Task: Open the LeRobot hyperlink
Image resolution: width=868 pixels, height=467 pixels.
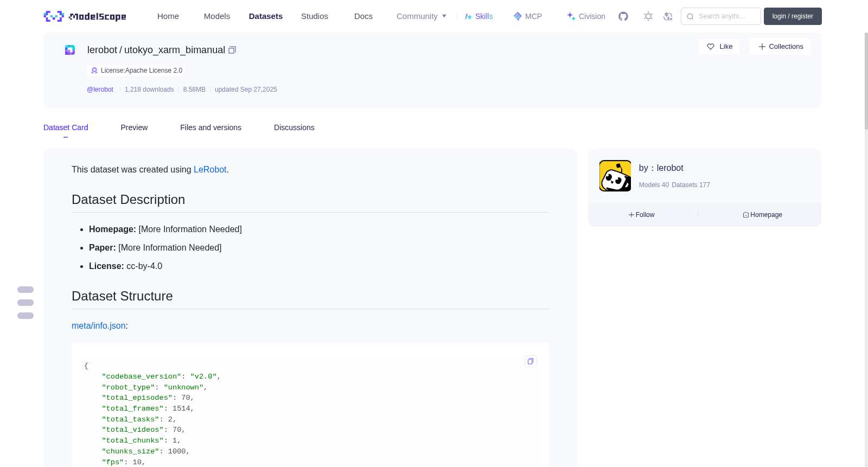Action: [x=210, y=170]
